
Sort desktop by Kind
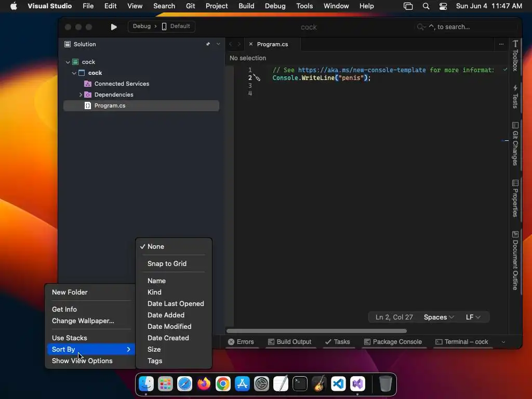click(x=174, y=292)
